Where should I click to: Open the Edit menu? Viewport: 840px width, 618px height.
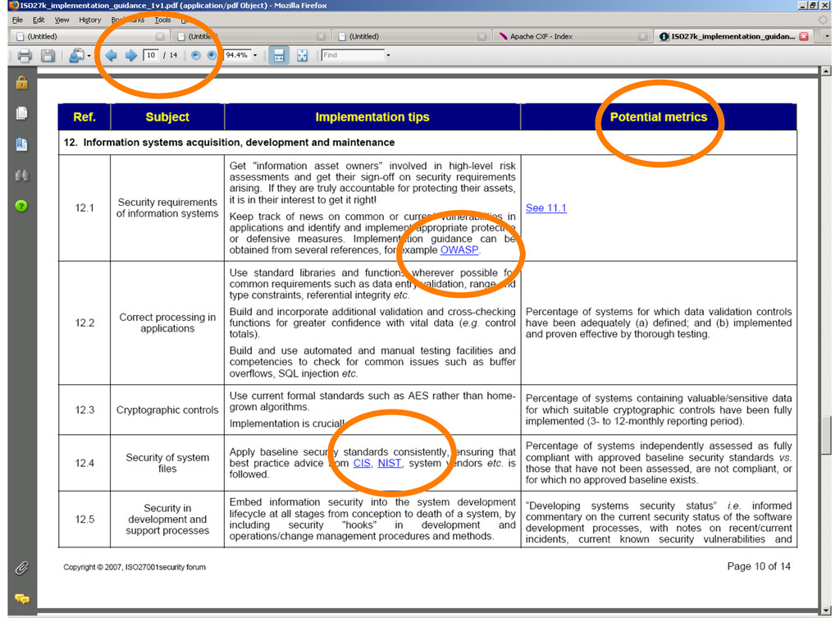[39, 20]
